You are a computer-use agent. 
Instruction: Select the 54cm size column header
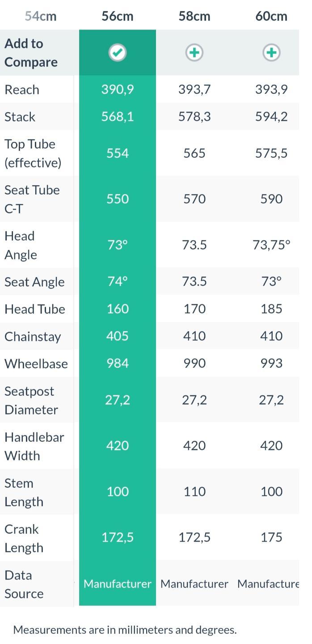[41, 17]
